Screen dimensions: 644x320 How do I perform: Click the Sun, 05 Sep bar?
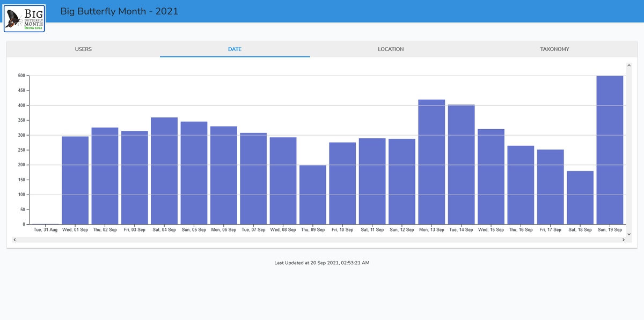(x=194, y=173)
